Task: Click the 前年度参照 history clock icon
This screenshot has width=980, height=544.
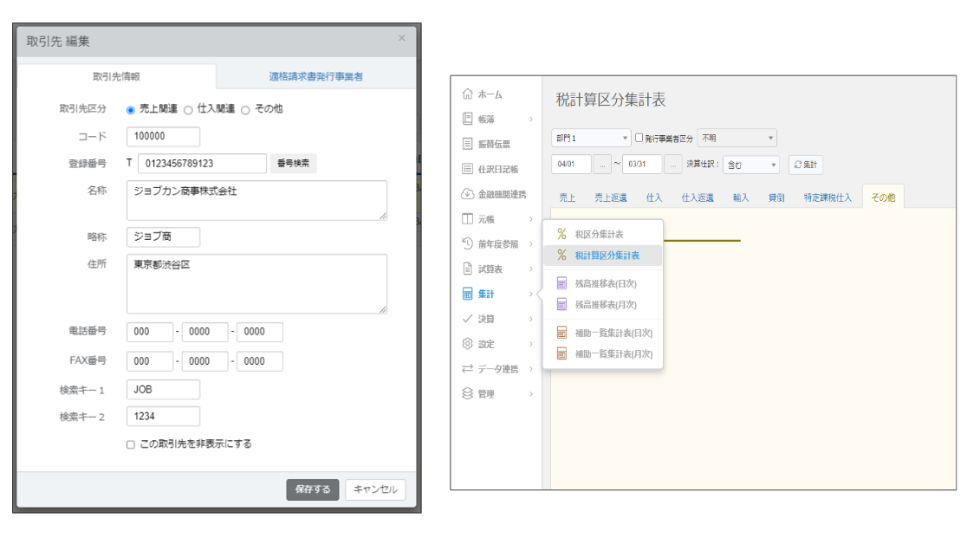Action: click(x=468, y=243)
